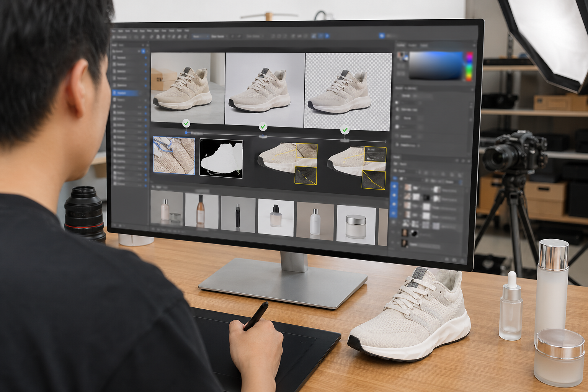Click the blue start point on the workflow timeline

(186, 132)
